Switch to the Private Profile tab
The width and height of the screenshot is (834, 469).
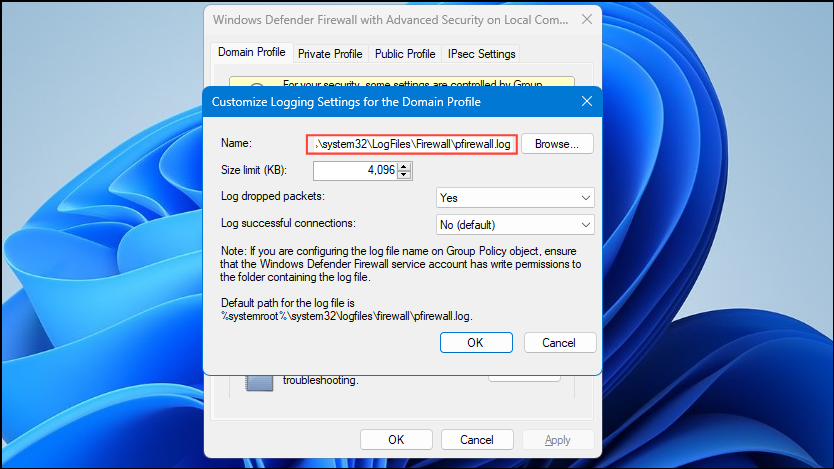330,54
